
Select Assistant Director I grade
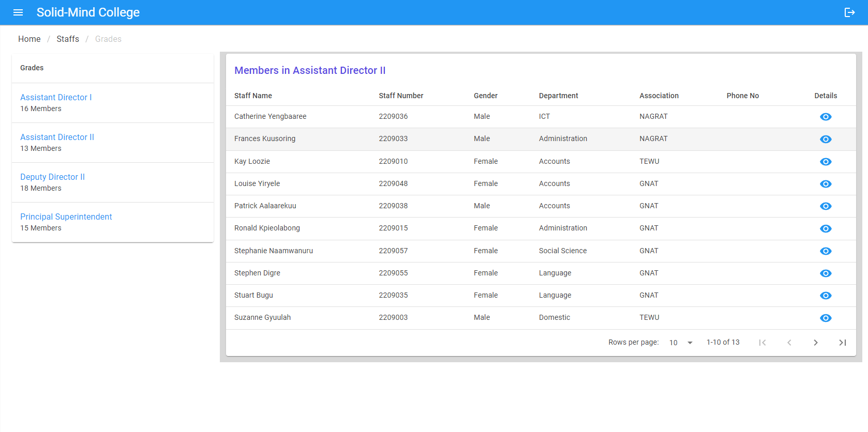tap(56, 97)
